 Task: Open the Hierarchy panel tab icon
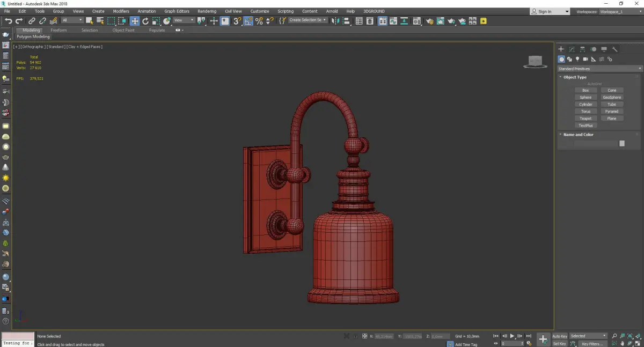(x=582, y=49)
